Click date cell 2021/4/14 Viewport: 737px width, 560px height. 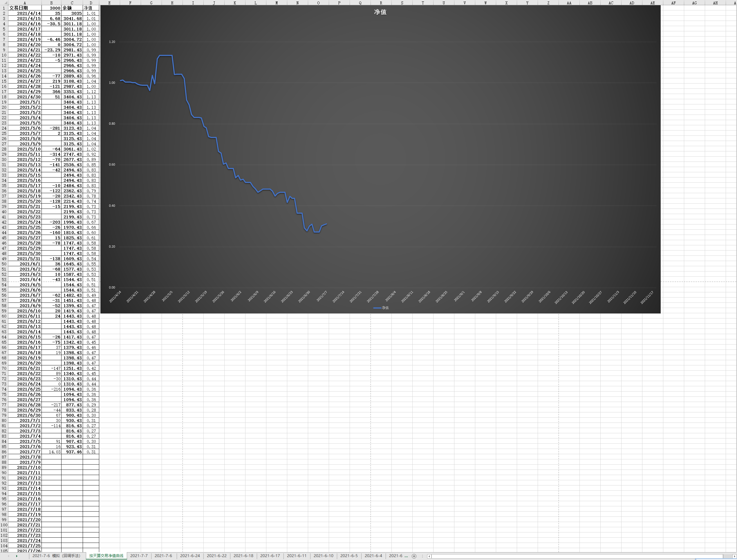(x=25, y=13)
